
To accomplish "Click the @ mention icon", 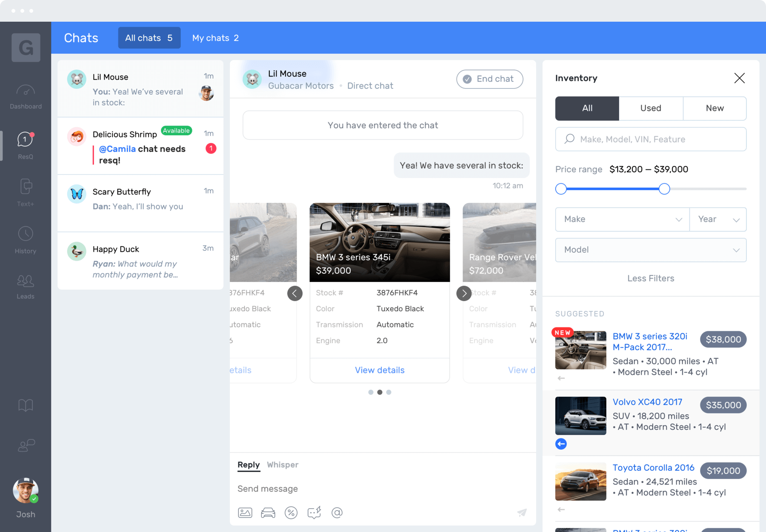I will point(337,512).
